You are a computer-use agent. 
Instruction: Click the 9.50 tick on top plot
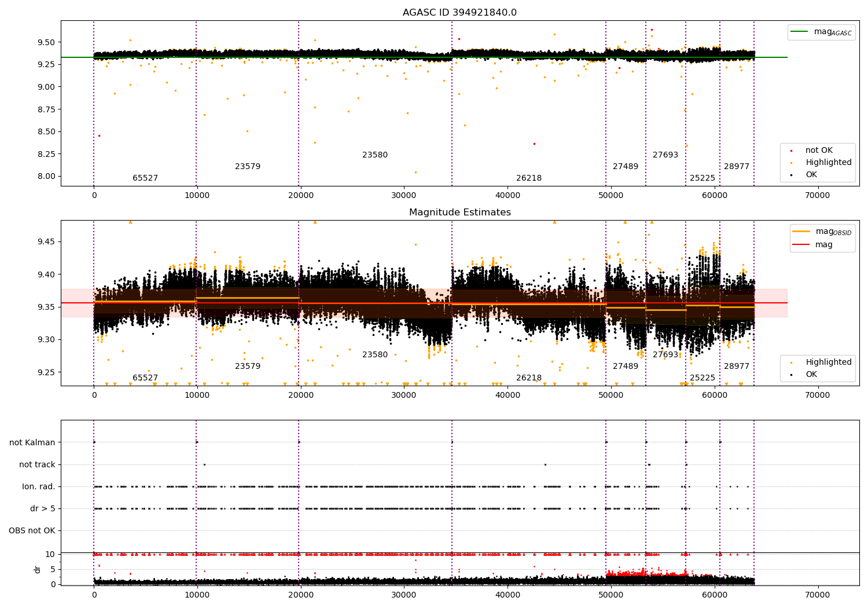pyautogui.click(x=47, y=43)
